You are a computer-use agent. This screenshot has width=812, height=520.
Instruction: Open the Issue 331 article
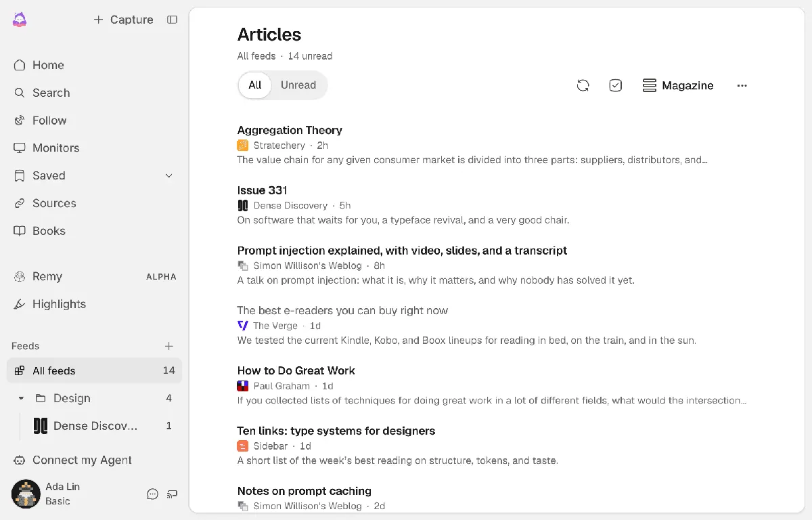point(263,190)
